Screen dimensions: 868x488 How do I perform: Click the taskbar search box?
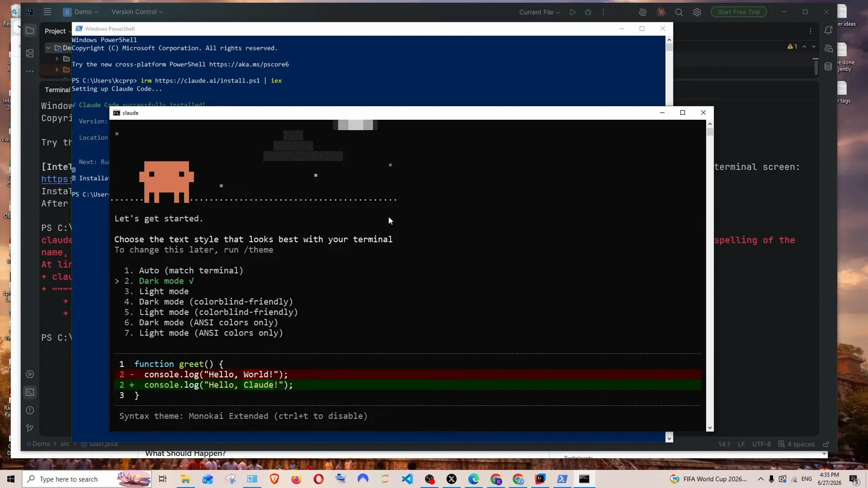[x=87, y=479]
